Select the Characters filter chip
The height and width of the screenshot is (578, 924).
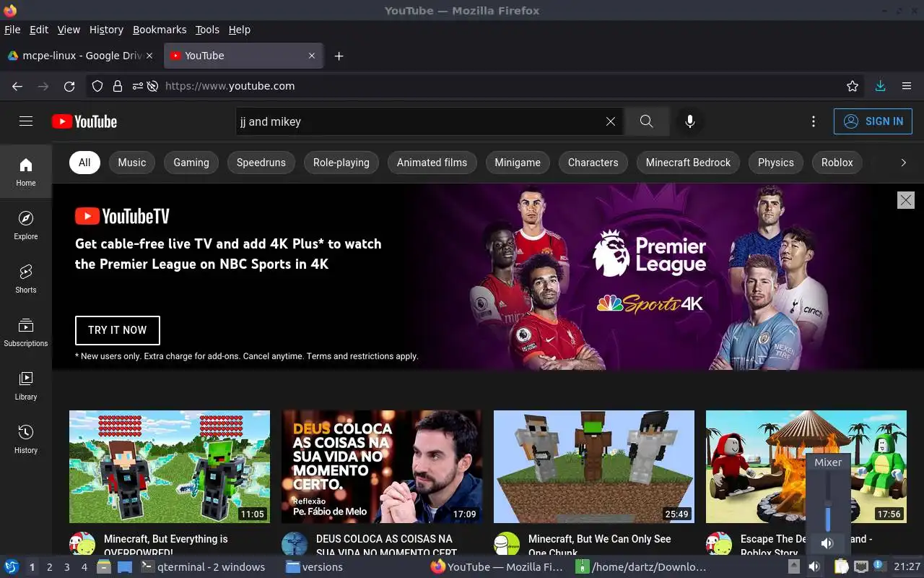[593, 163]
